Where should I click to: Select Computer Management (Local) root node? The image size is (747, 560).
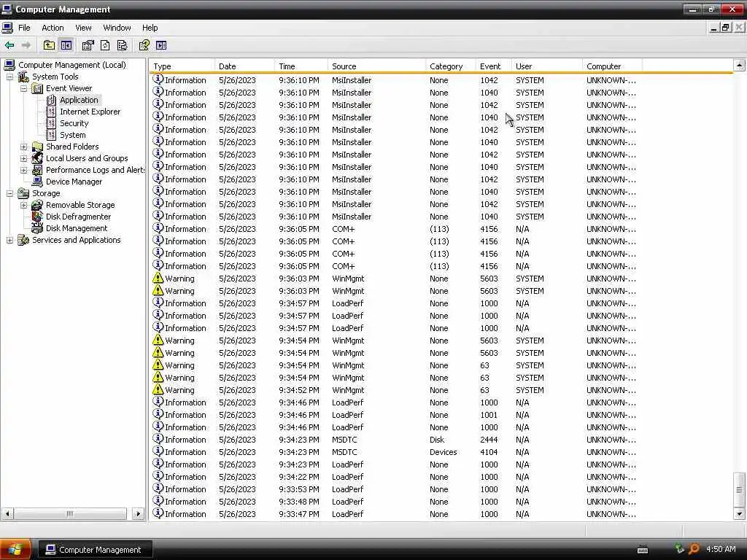pos(72,65)
